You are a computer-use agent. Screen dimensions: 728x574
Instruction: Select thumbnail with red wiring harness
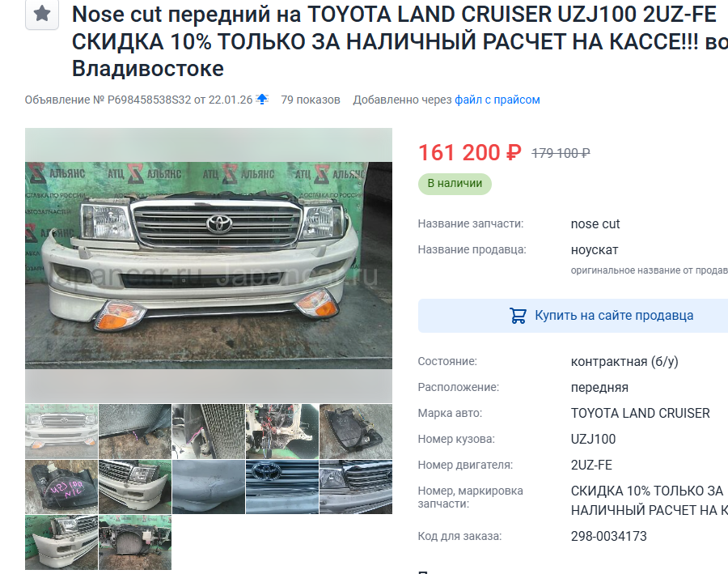[281, 432]
